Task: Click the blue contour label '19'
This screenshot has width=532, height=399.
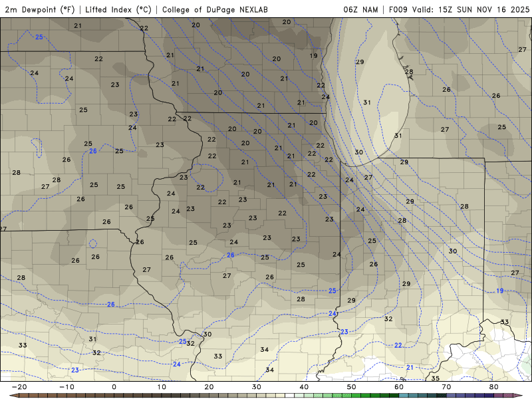Action: click(x=500, y=291)
